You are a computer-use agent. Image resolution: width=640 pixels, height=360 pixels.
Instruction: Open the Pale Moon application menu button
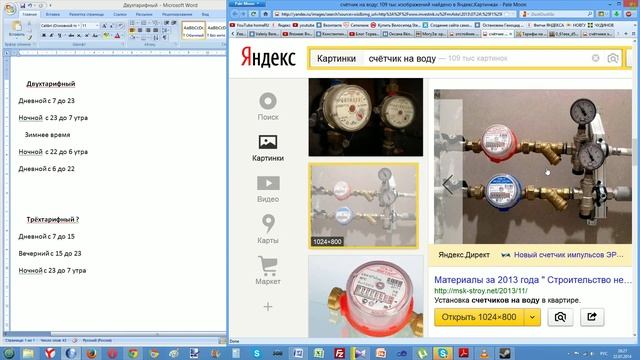[x=247, y=4]
